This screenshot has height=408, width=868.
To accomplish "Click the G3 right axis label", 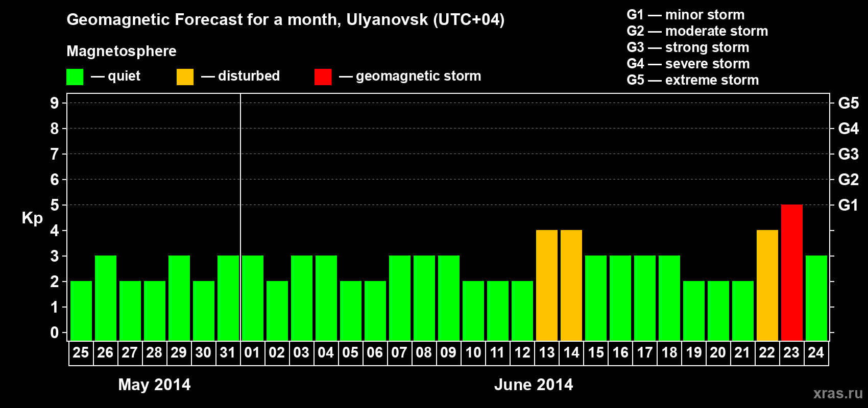I will (x=848, y=154).
